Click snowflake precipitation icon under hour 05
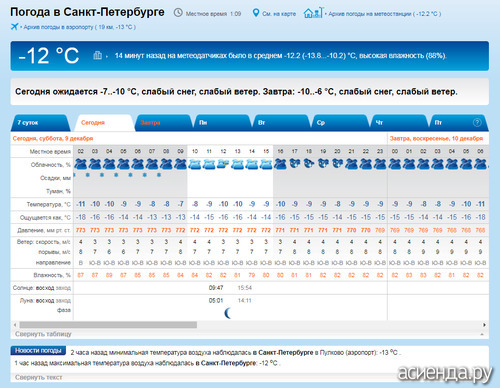Screen dimensions: 500x388 pyautogui.click(x=116, y=175)
